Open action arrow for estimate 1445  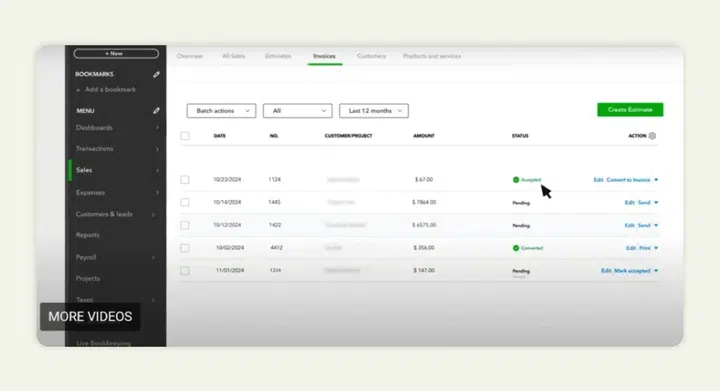tap(656, 202)
